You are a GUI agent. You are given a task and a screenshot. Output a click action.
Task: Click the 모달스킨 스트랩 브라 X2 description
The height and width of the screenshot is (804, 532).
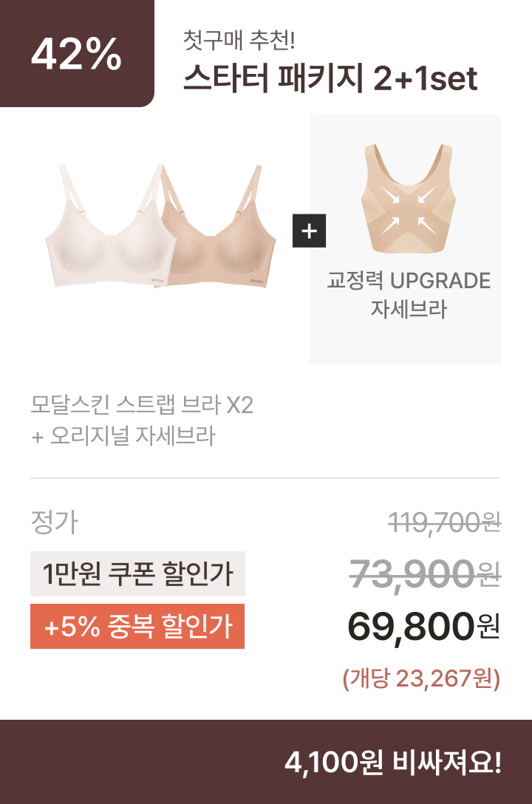[142, 404]
